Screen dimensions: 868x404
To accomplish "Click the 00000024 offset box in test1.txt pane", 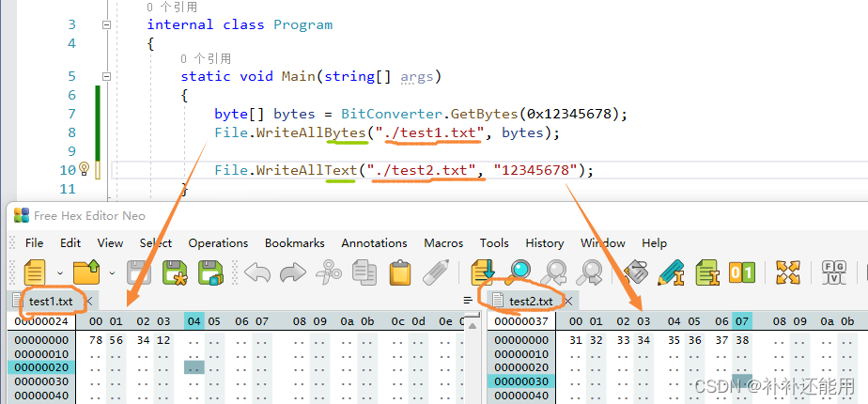I will coord(41,321).
